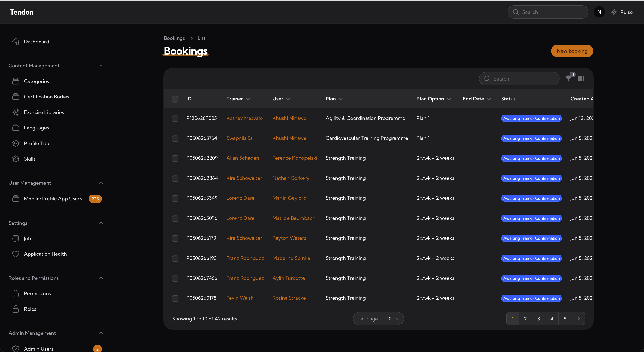The height and width of the screenshot is (352, 644).
Task: Click the 225 users badge
Action: (95, 199)
